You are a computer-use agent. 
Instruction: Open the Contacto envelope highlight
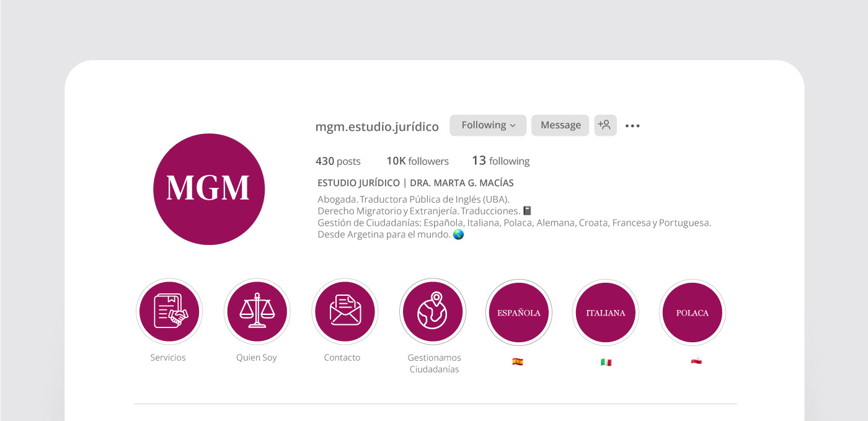tap(345, 312)
